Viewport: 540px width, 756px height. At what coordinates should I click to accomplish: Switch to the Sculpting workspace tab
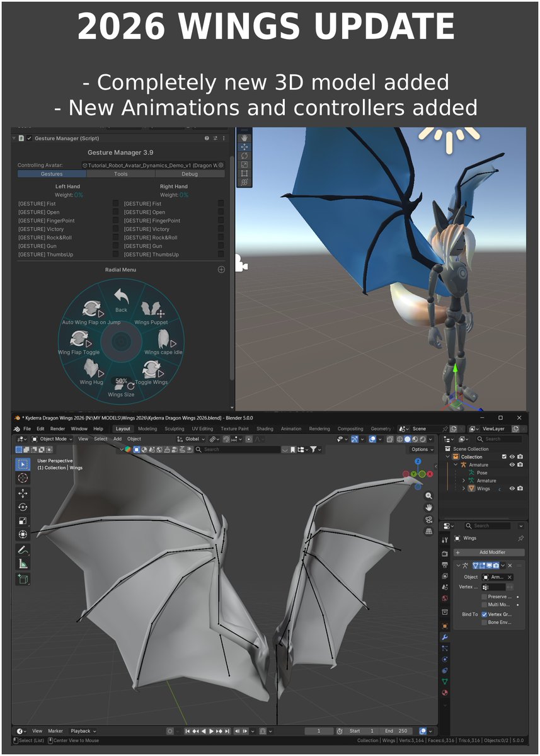[x=175, y=429]
